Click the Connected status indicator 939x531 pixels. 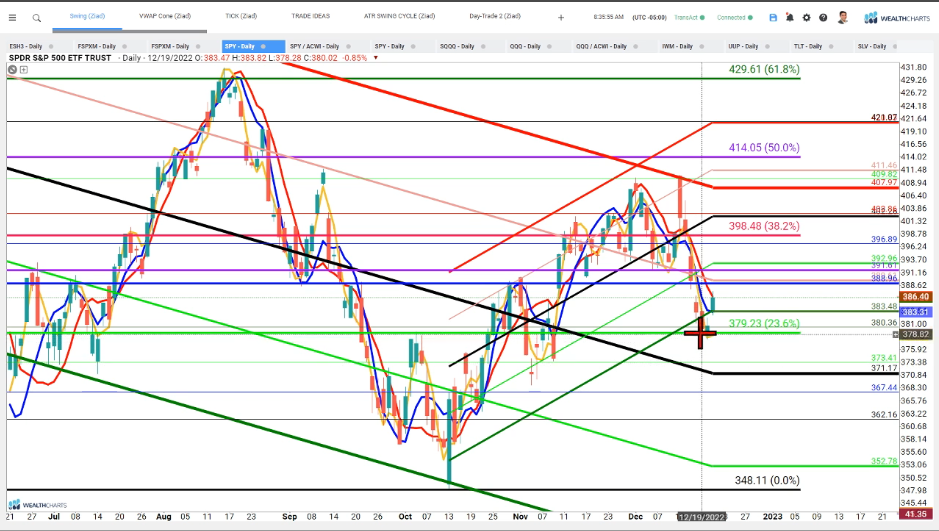click(735, 17)
